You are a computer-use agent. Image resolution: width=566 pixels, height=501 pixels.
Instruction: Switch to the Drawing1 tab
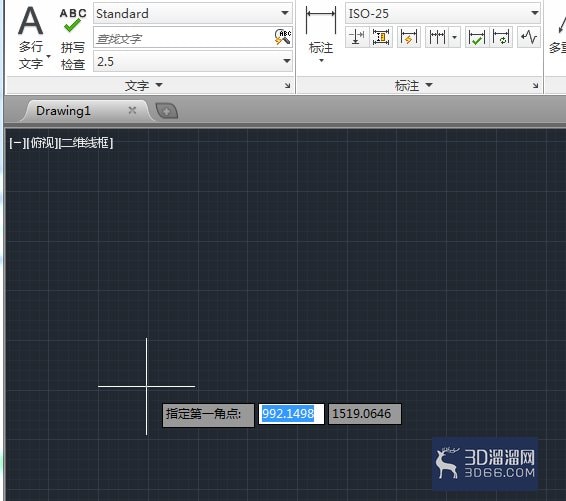tap(63, 111)
